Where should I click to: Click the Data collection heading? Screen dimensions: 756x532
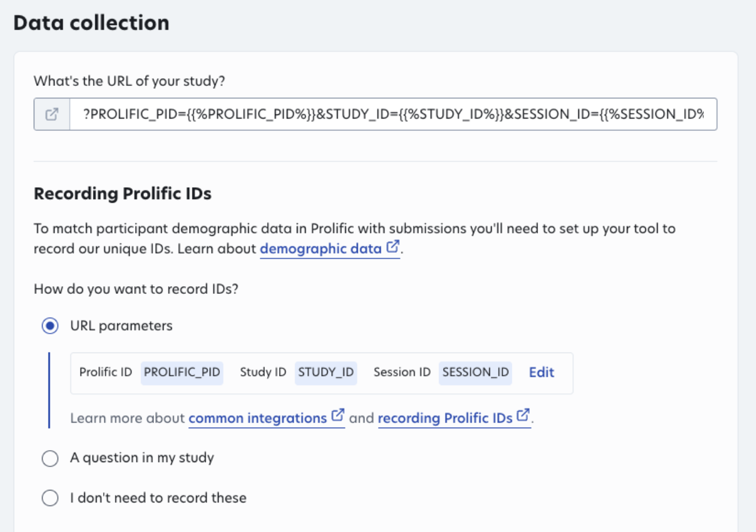coord(91,23)
